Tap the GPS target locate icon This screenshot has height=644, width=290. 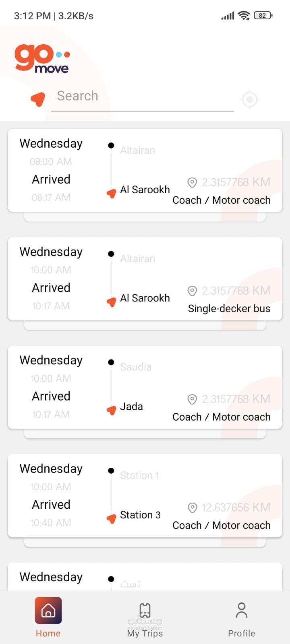[x=249, y=99]
